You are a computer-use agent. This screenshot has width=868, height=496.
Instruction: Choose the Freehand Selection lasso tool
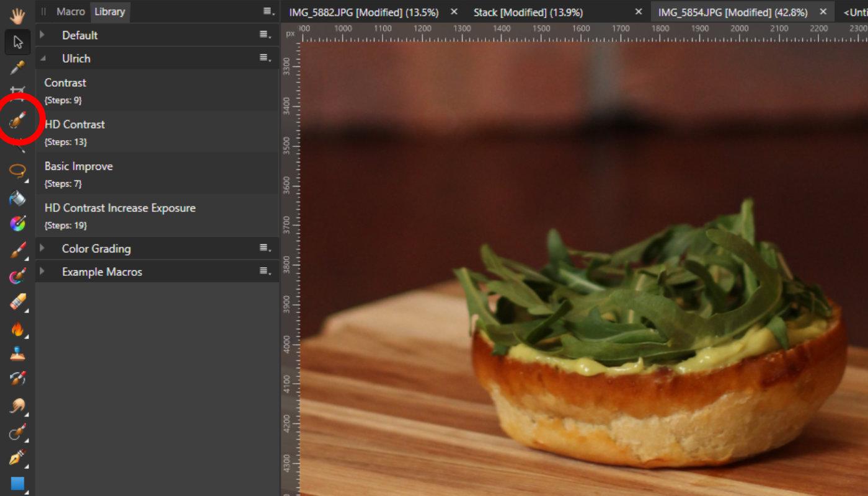(x=17, y=170)
